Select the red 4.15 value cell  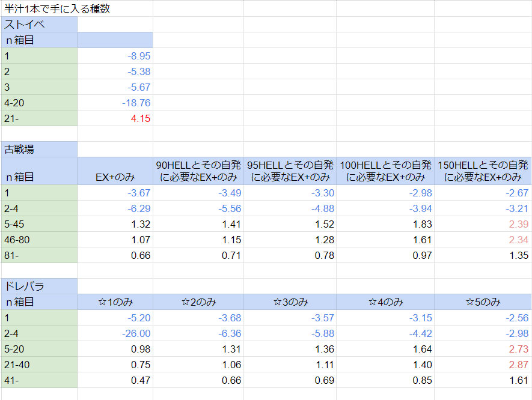click(x=115, y=118)
